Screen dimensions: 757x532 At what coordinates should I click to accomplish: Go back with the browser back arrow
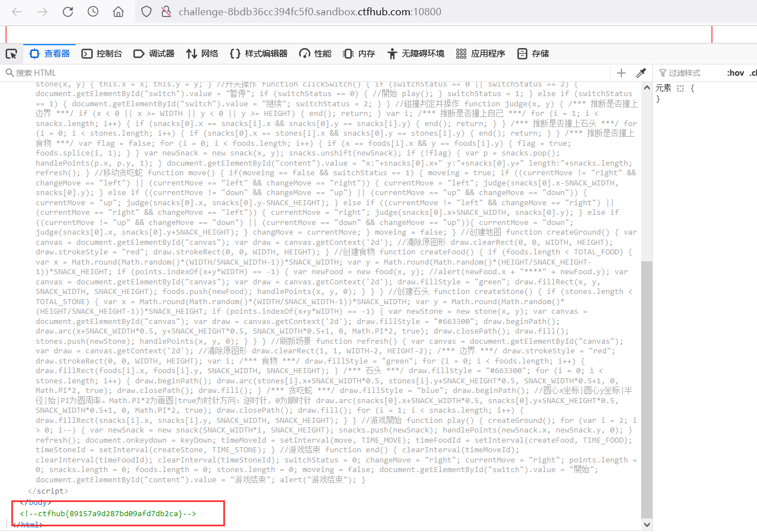(x=17, y=11)
